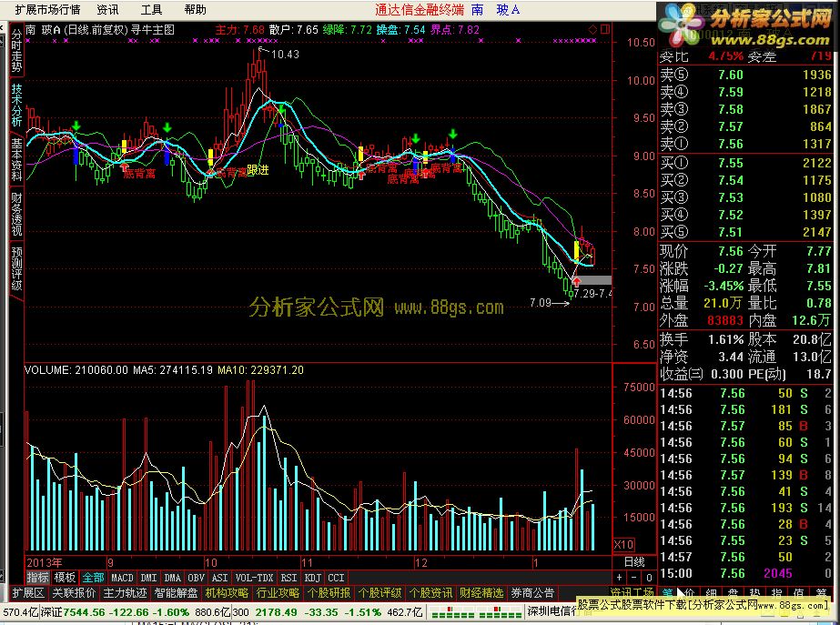This screenshot has height=625, width=840.
Task: Open the 行业攻略 bottom tab
Action: pos(278,593)
